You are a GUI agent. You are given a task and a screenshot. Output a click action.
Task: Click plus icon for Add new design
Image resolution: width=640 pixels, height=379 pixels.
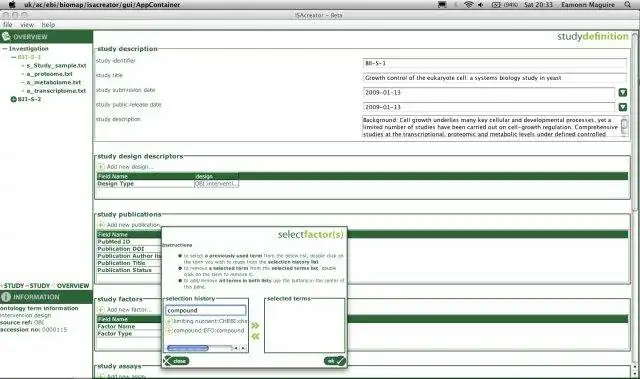point(101,166)
